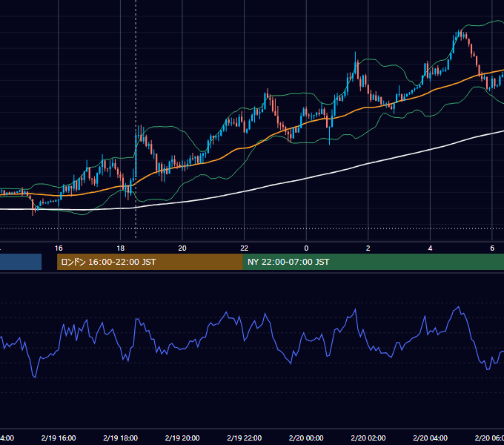Click the hour 18 axis tick label

pyautogui.click(x=121, y=248)
